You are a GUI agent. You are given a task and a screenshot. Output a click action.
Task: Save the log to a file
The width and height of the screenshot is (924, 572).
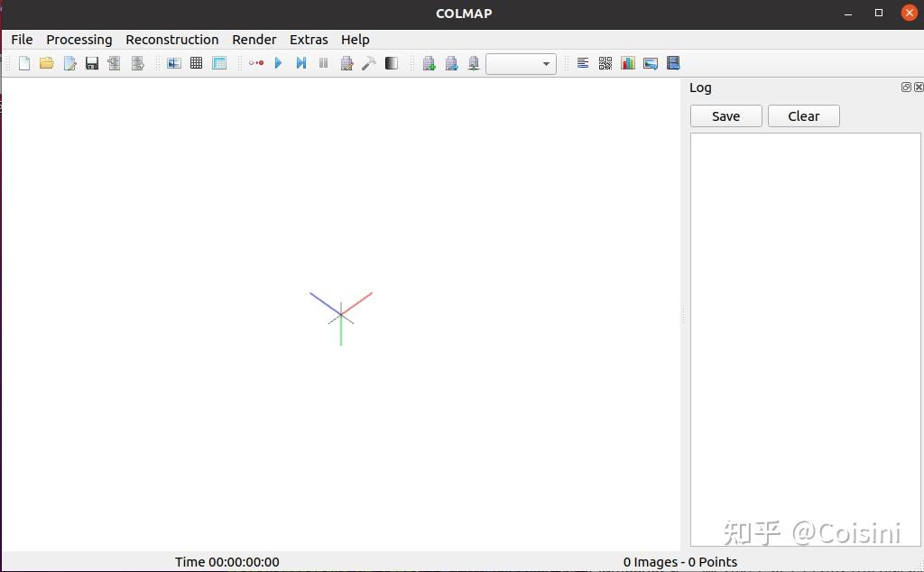[725, 115]
